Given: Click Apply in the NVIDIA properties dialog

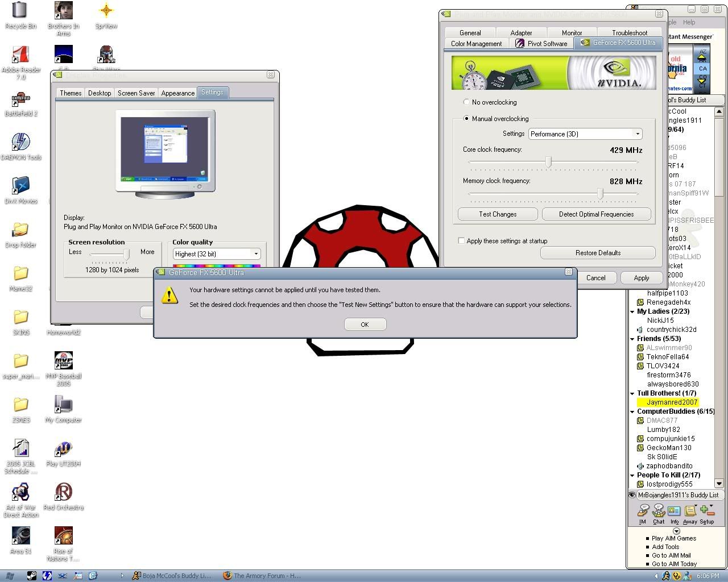Looking at the screenshot, I should (x=642, y=278).
